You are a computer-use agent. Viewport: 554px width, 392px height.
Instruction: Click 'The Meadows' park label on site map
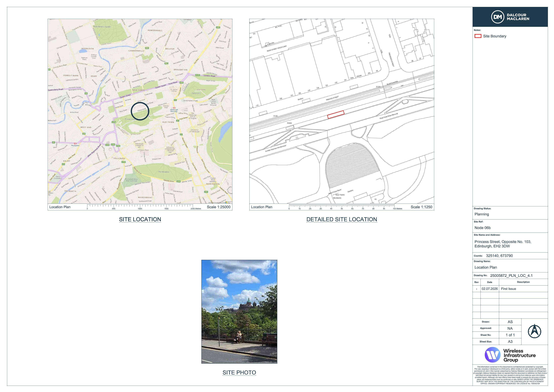click(x=164, y=172)
